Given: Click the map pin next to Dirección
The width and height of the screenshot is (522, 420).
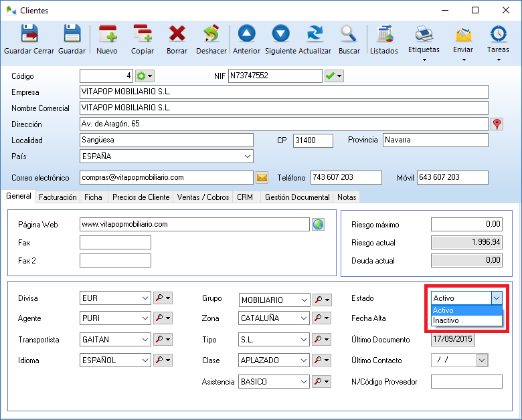Looking at the screenshot, I should (497, 124).
